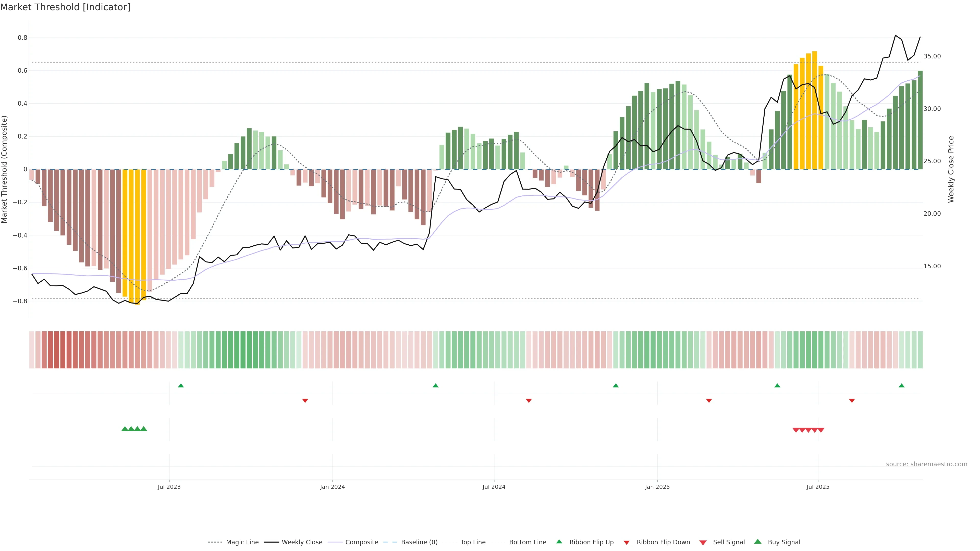Click the Sell Signal legend marker icon

703,543
